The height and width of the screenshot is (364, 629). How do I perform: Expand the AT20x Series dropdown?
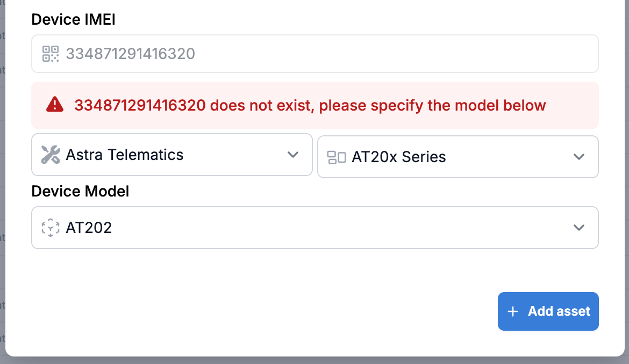tap(458, 157)
